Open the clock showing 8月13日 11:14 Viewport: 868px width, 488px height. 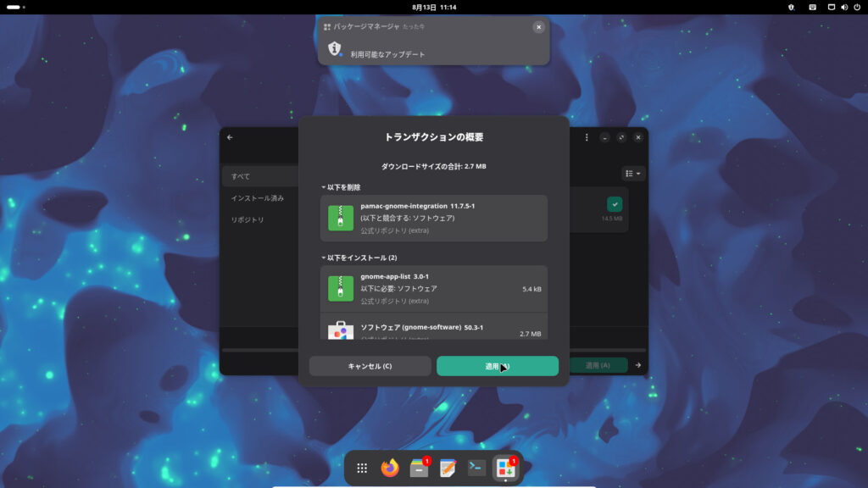434,7
